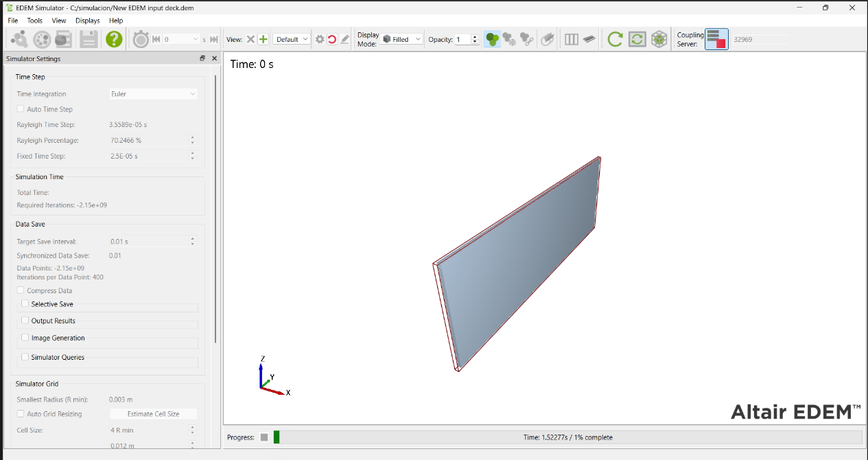Click the coupling server port field 32969
The height and width of the screenshot is (460, 868).
click(759, 40)
